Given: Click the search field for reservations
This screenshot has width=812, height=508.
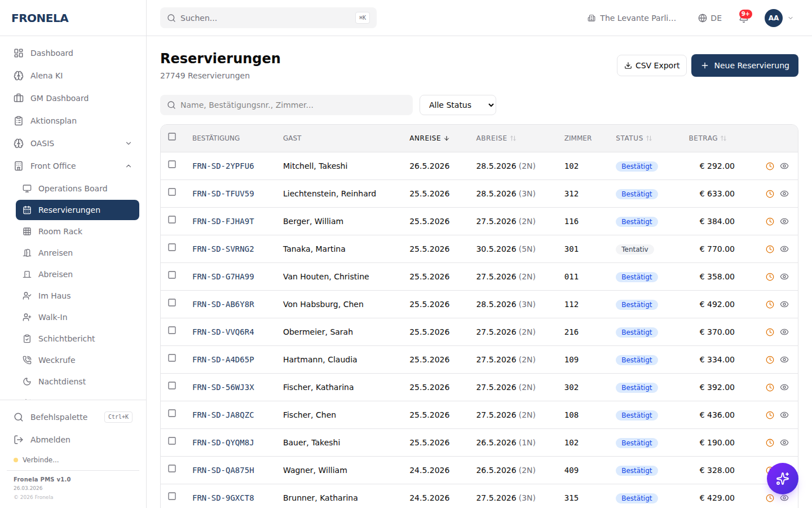Looking at the screenshot, I should click(286, 104).
